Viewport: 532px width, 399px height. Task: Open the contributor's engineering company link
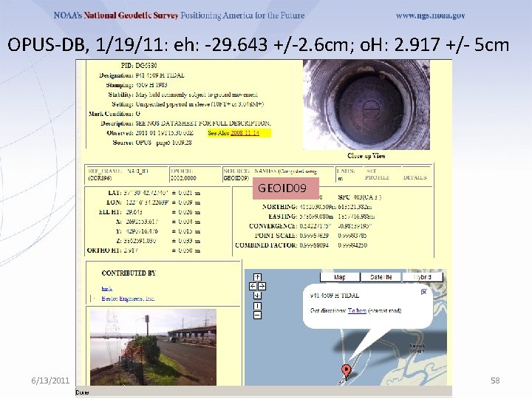[x=128, y=299]
